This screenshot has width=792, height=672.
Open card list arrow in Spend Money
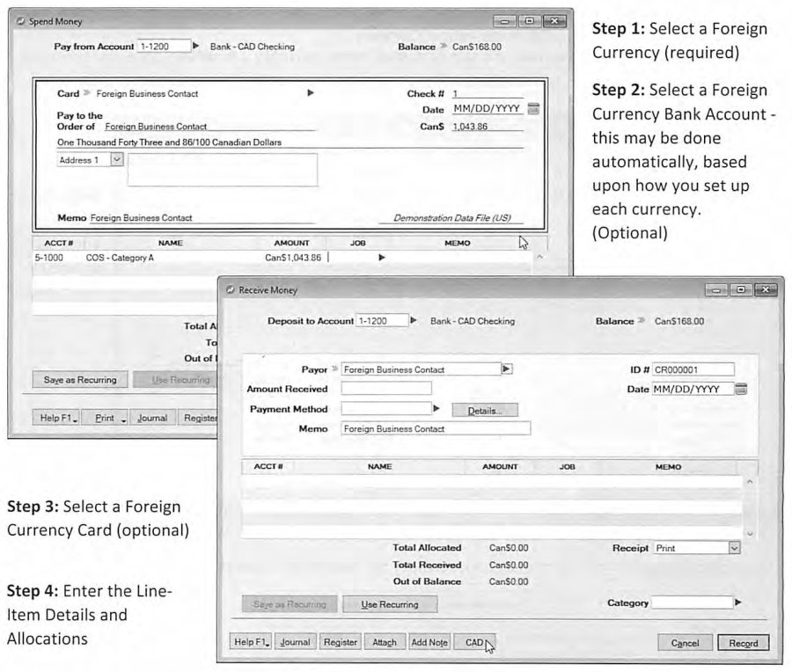(x=311, y=93)
